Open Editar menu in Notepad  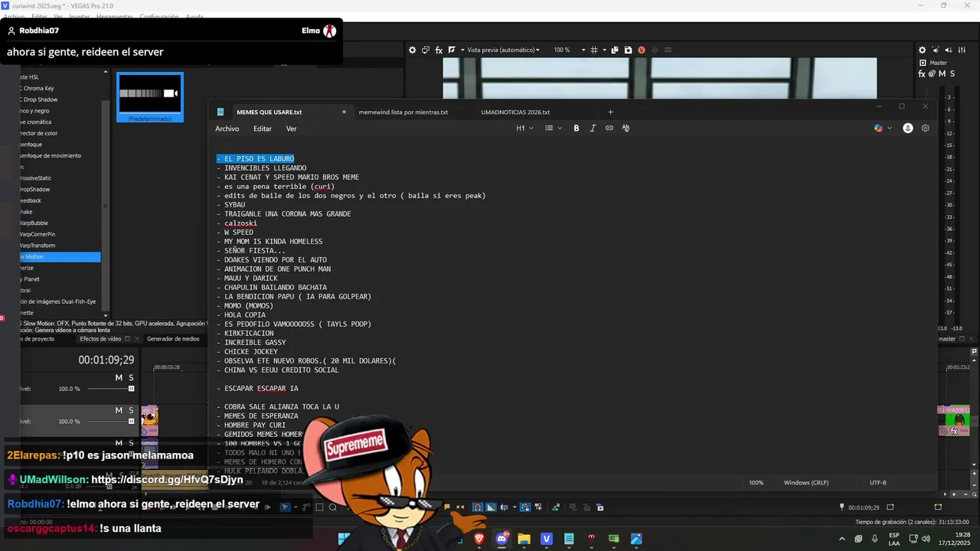[x=263, y=129]
